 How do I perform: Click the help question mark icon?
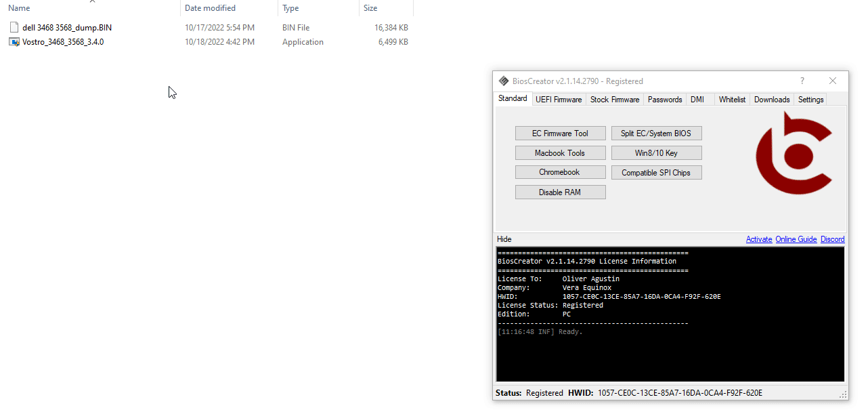tap(802, 81)
